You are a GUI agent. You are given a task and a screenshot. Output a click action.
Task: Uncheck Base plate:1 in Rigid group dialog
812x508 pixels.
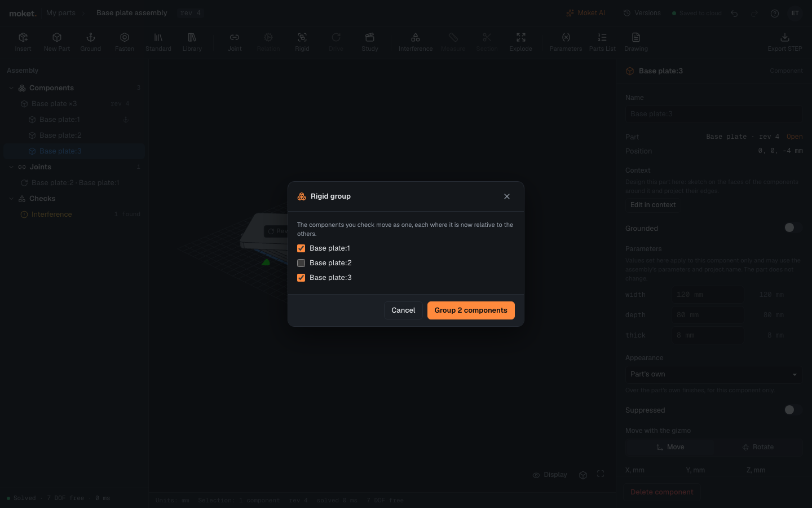pyautogui.click(x=301, y=248)
